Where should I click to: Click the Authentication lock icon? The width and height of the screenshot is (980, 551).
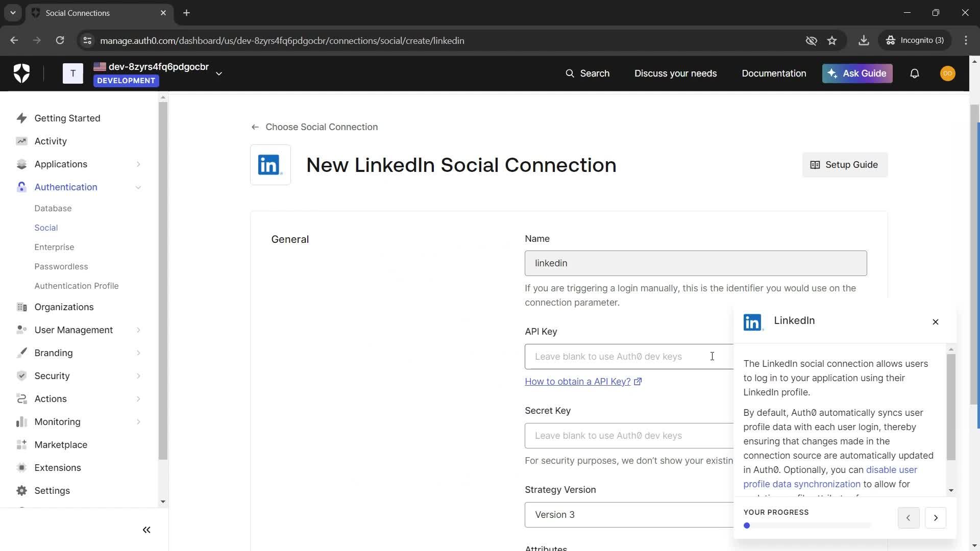click(21, 187)
